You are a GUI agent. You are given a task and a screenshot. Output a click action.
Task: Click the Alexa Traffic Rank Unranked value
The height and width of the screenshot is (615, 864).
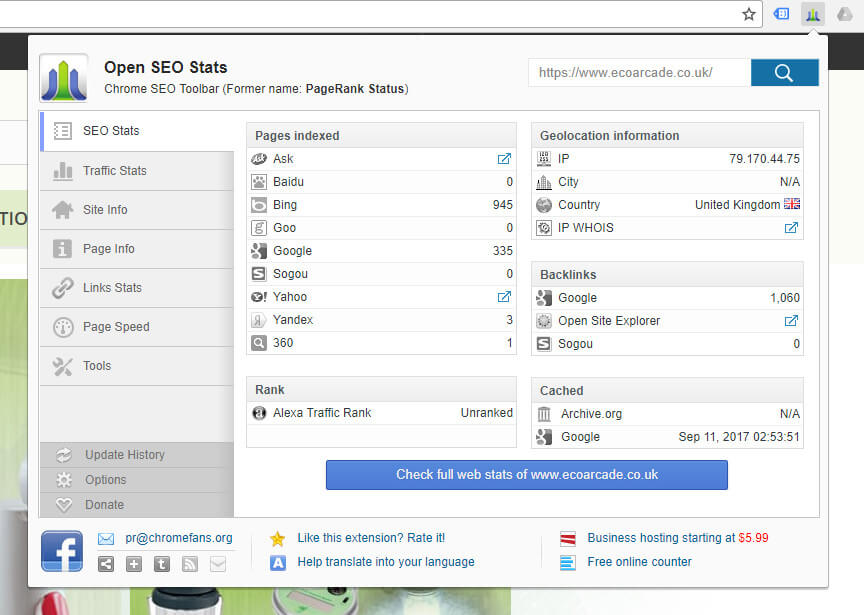click(487, 413)
